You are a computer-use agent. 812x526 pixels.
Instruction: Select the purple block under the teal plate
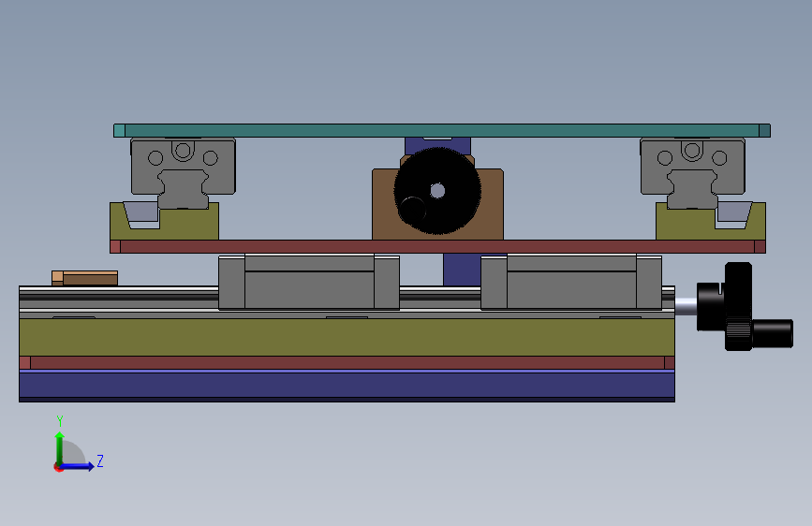coord(437,145)
